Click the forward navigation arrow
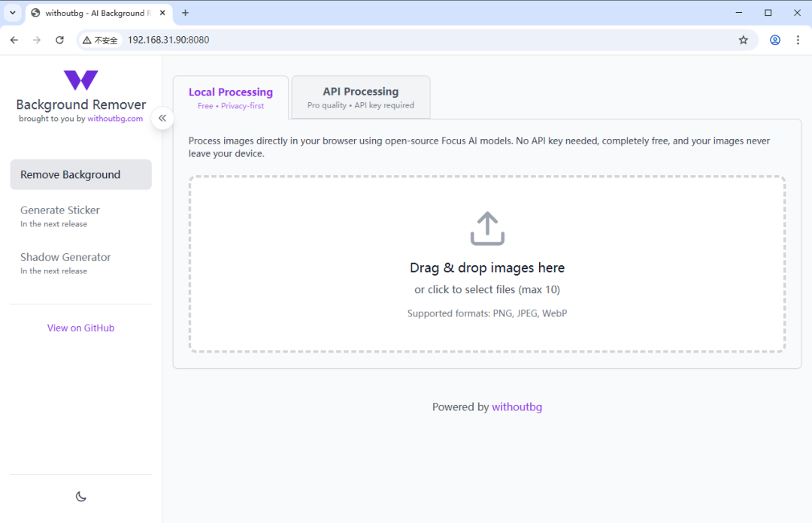Screen dimensions: 812x523 36,40
